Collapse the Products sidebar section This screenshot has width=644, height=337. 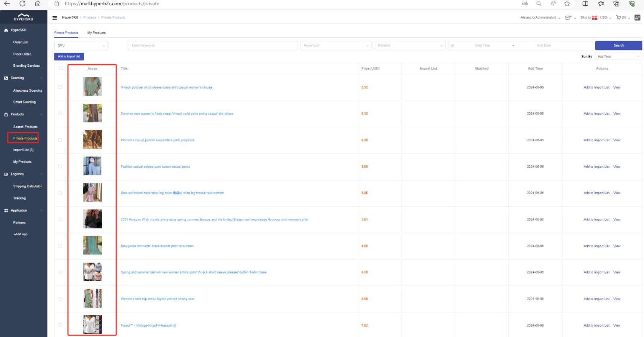(x=41, y=114)
